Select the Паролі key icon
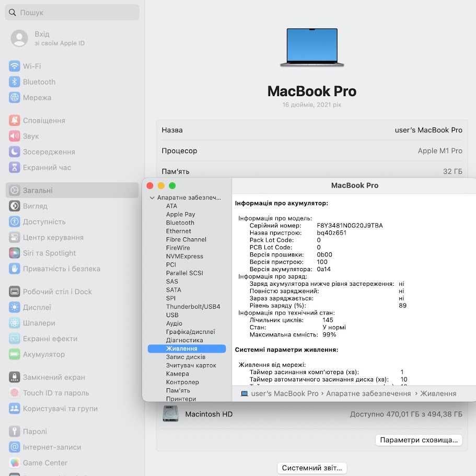Image resolution: width=476 pixels, height=476 pixels. click(14, 432)
